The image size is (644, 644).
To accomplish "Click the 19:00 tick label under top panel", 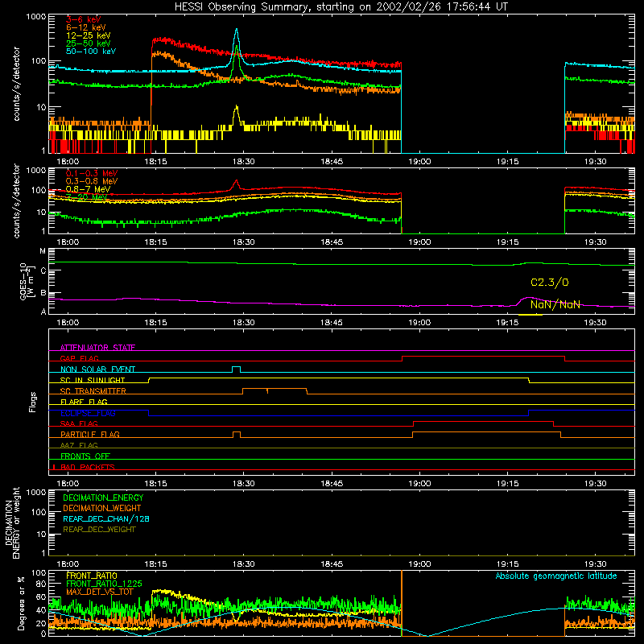I will click(419, 162).
